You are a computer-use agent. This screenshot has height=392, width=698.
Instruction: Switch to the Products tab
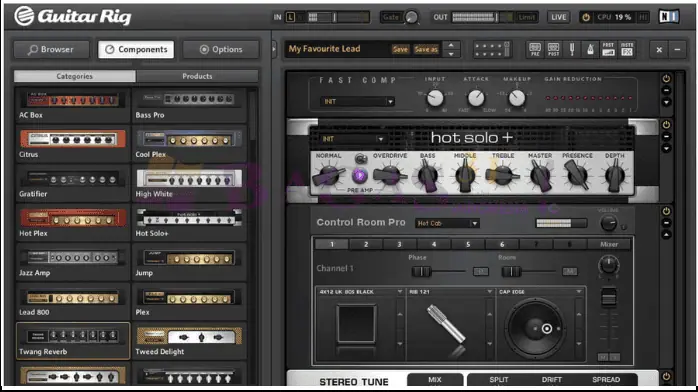pyautogui.click(x=197, y=76)
